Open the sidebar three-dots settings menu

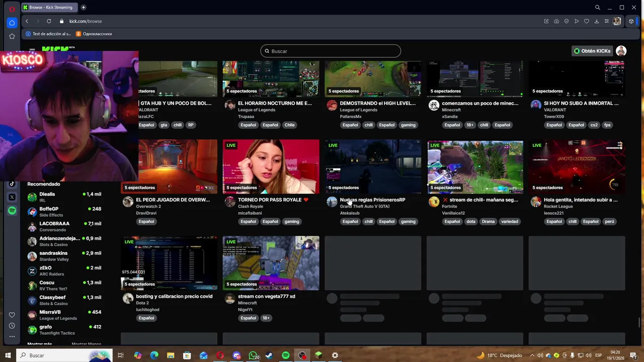pos(12,336)
